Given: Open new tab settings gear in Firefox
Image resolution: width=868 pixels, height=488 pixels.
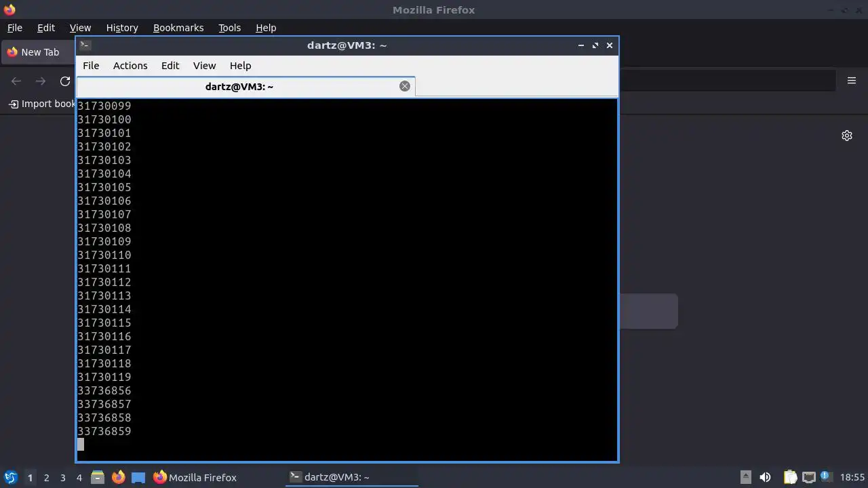Looking at the screenshot, I should click(847, 136).
